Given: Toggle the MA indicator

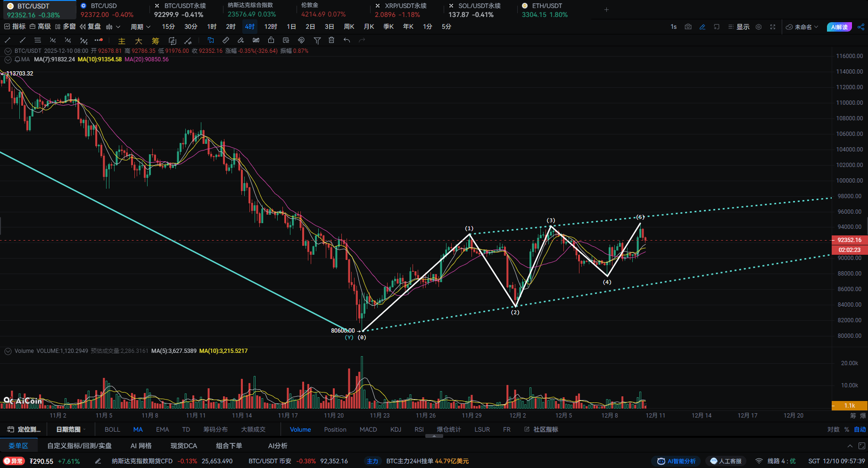Looking at the screenshot, I should coord(138,429).
